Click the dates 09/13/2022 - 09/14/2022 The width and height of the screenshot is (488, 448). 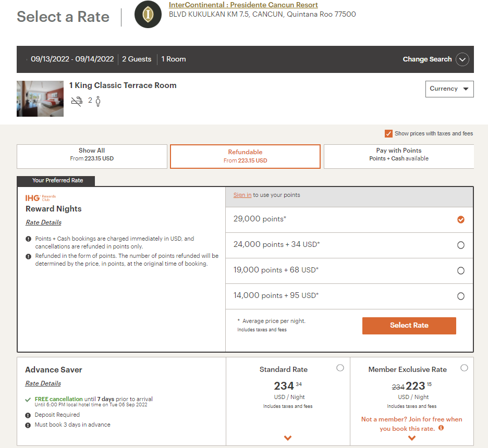(72, 59)
